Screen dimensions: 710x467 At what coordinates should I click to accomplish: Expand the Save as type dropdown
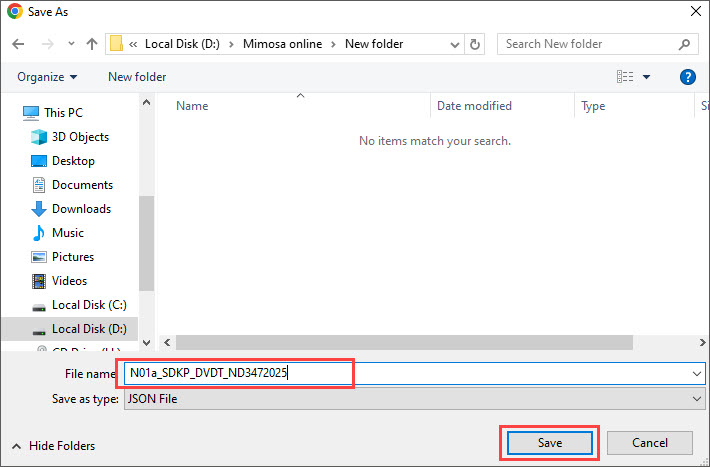click(697, 398)
